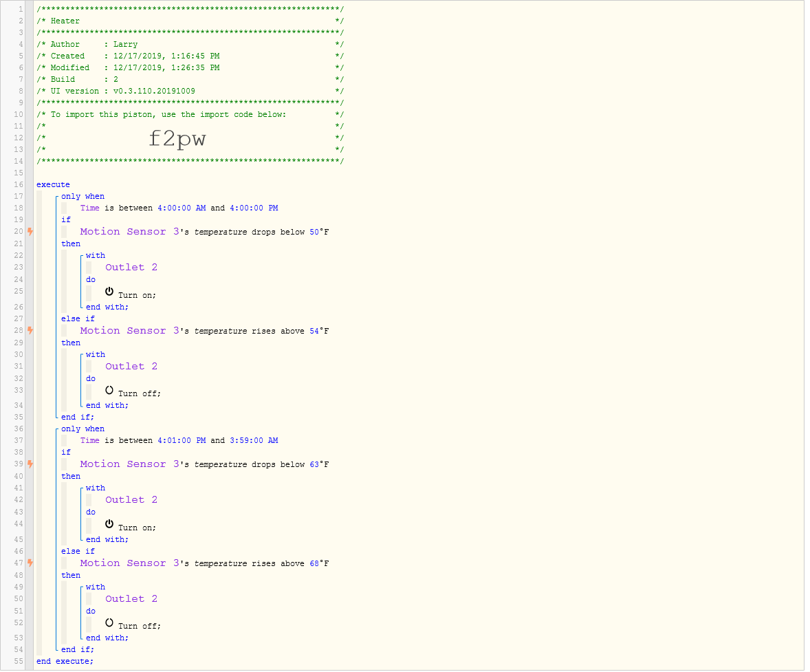
Task: Click lightning bolt icon on line 47
Action: click(30, 563)
